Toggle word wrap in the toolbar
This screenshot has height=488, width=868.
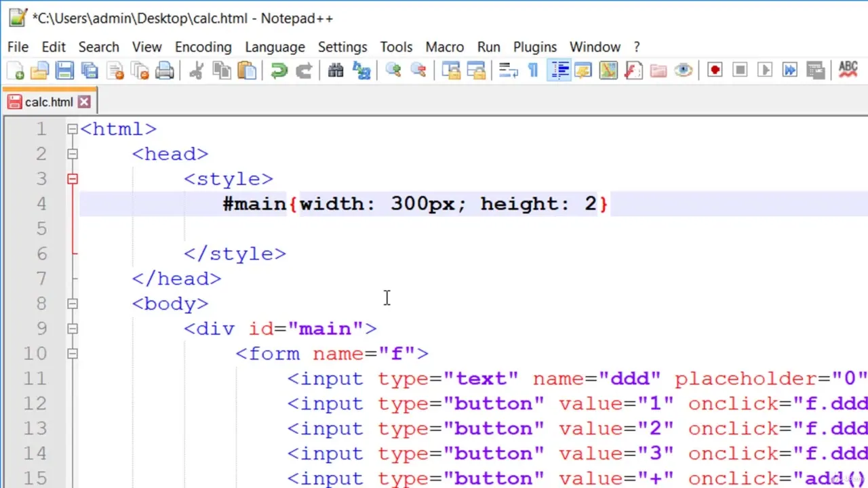tap(508, 70)
